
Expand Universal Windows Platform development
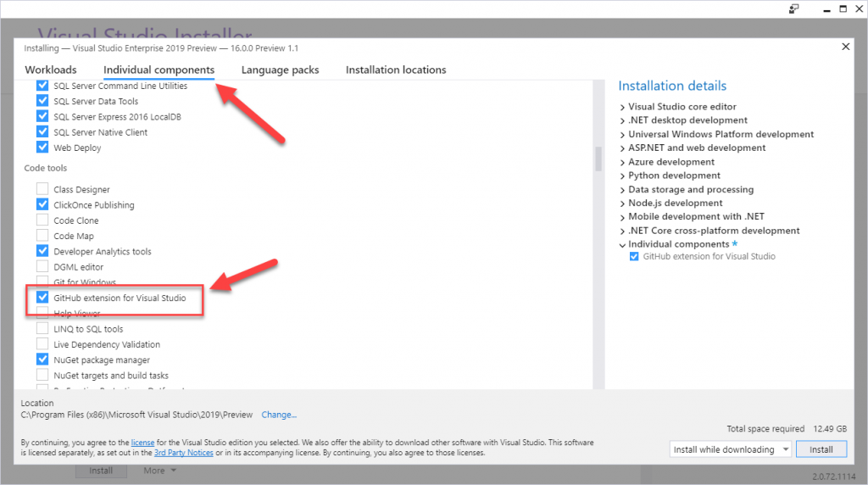(x=622, y=135)
